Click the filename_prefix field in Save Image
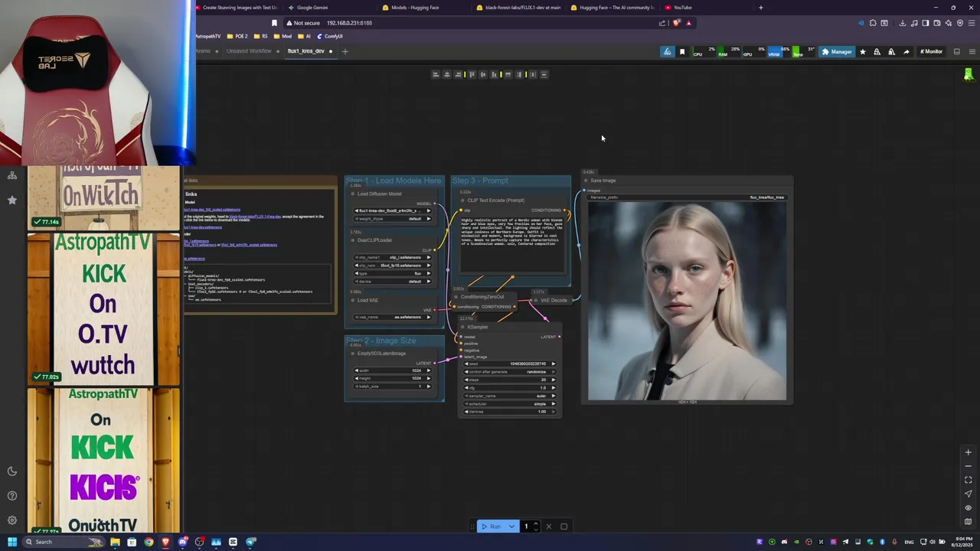This screenshot has height=551, width=980. point(687,197)
